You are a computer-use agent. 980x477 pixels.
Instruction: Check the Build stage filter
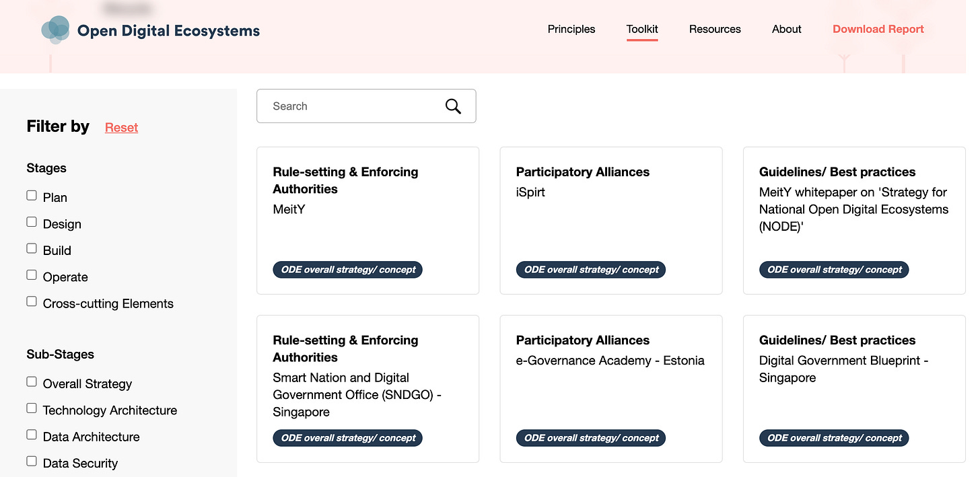pos(32,249)
